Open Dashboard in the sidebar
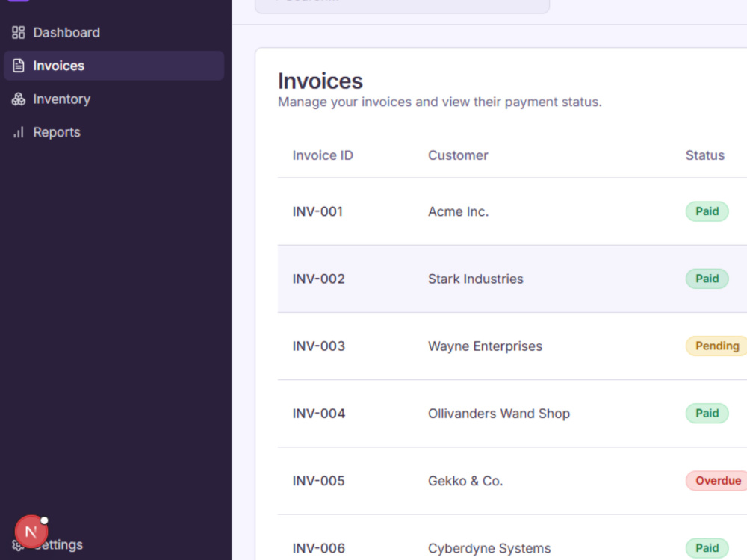The image size is (747, 560). click(114, 32)
